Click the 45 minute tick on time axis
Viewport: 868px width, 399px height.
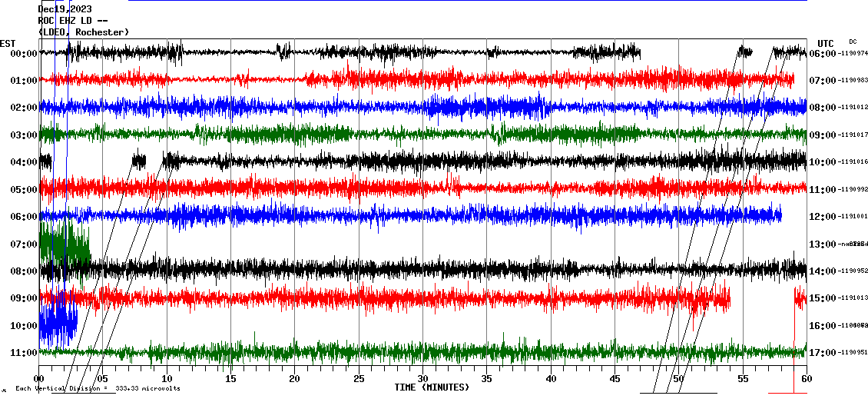coord(615,379)
